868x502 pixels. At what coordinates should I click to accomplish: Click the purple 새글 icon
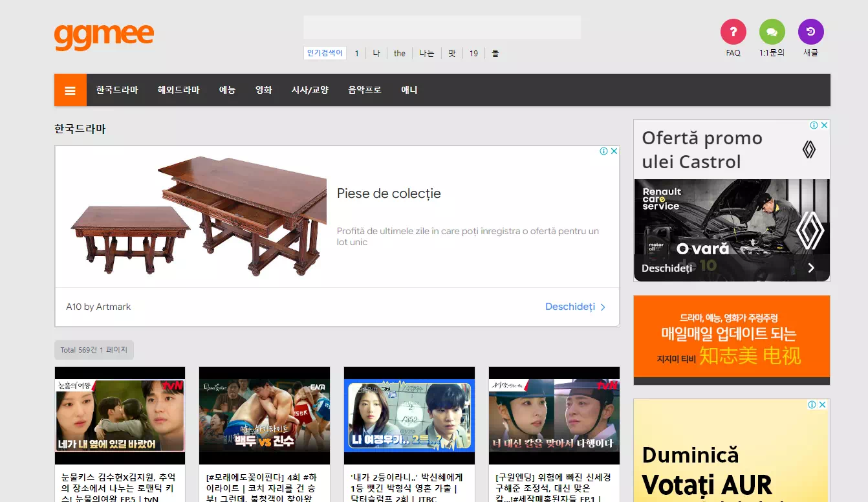(810, 32)
